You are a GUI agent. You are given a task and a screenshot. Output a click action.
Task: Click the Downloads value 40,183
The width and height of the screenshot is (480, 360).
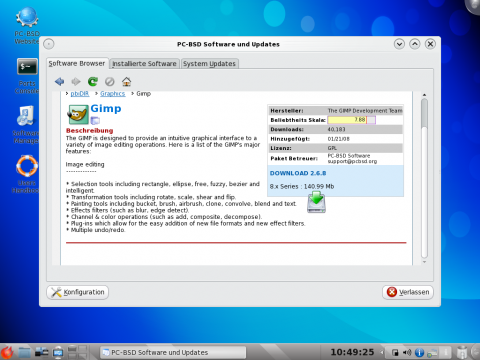336,129
